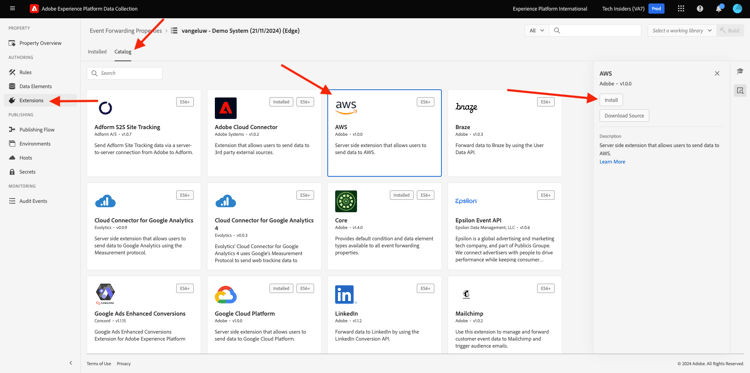Click the Adform S2S Site Tracking logo
The width and height of the screenshot is (750, 373).
click(105, 108)
